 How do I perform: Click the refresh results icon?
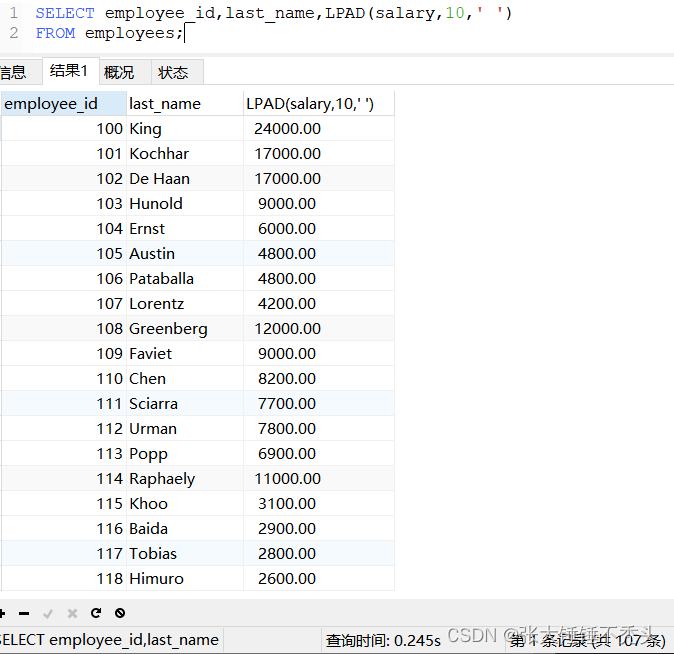coord(96,613)
